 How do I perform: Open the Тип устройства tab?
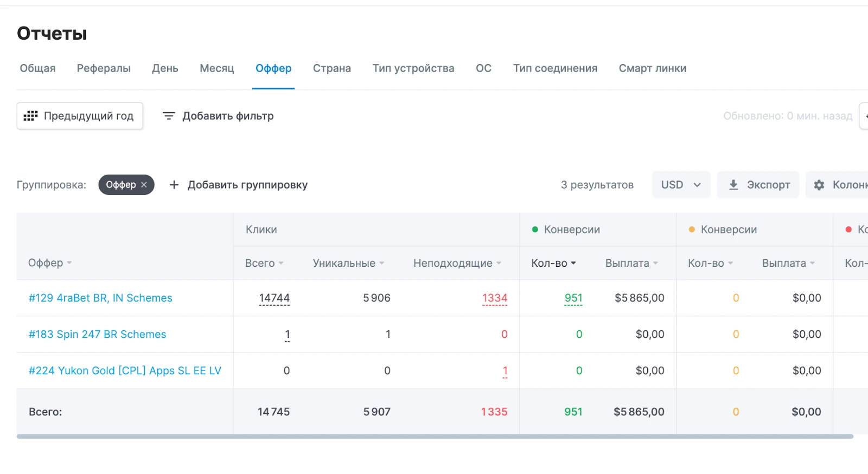413,68
